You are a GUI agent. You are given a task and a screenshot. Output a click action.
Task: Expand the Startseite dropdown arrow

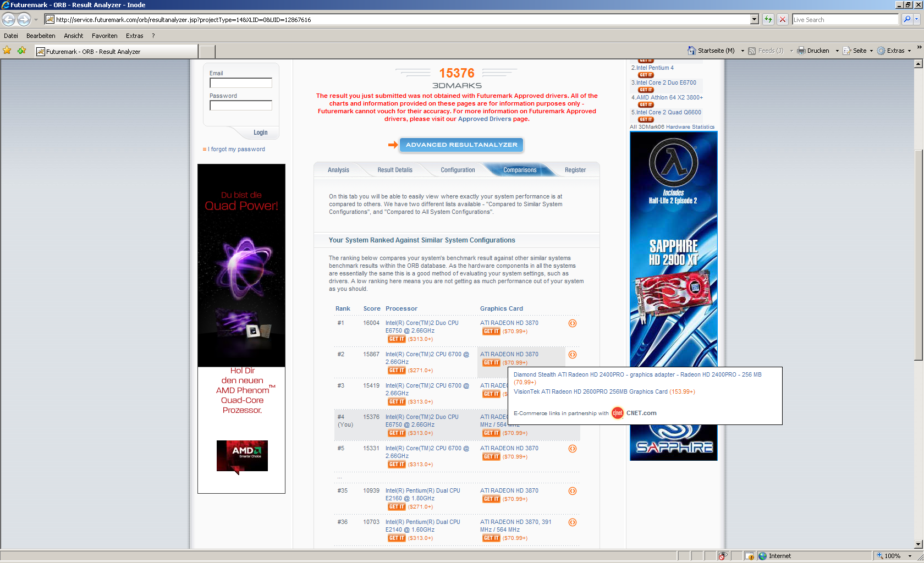pyautogui.click(x=743, y=51)
